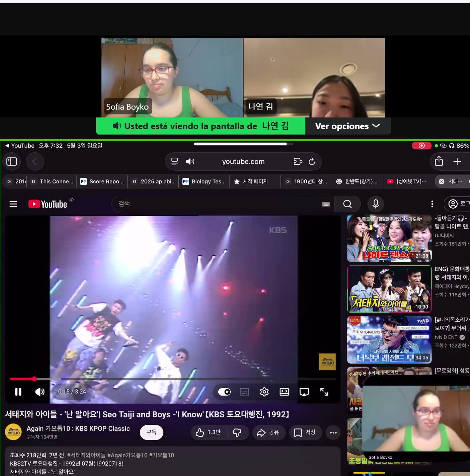
Task: Open the Safari sidebar panel icon
Action: (x=12, y=162)
